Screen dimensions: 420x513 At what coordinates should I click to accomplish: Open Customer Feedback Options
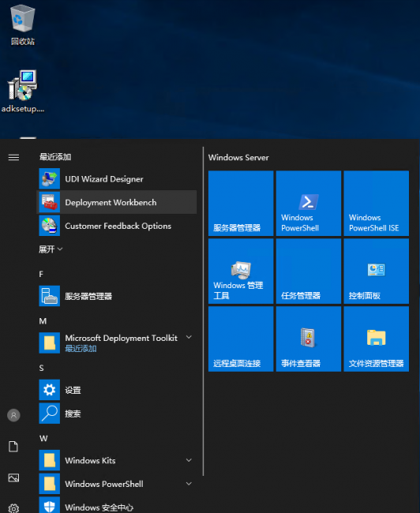(x=117, y=226)
